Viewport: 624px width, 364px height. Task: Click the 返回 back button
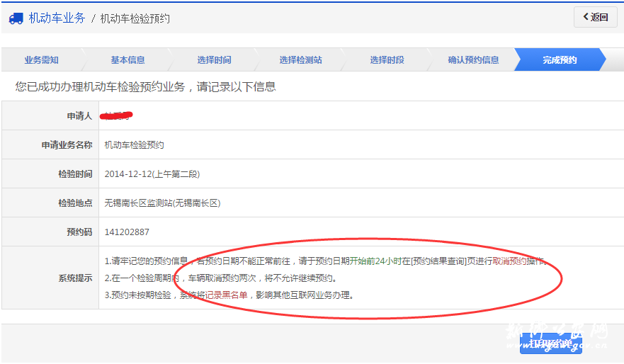pos(596,17)
